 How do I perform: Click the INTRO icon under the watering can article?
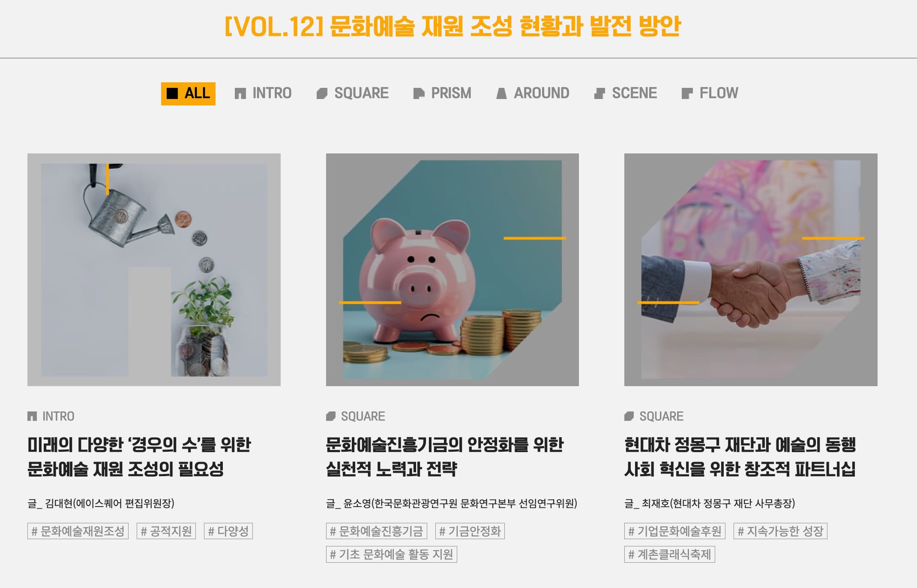(32, 416)
